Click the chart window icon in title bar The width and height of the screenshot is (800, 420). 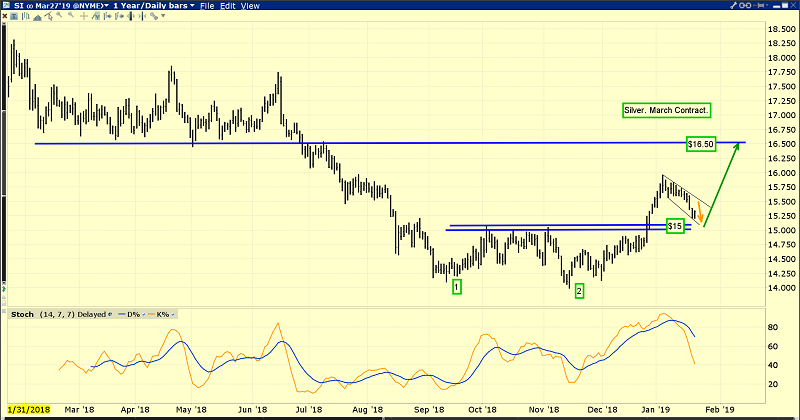(6, 5)
